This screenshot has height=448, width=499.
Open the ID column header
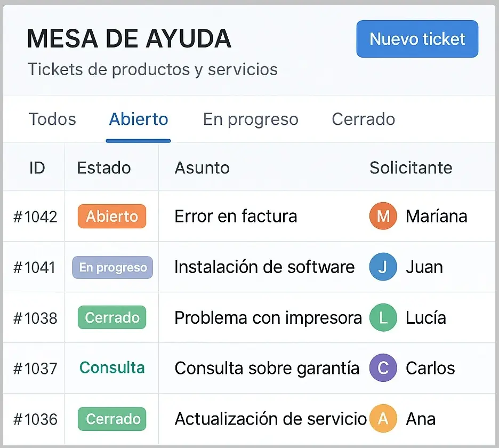(37, 167)
